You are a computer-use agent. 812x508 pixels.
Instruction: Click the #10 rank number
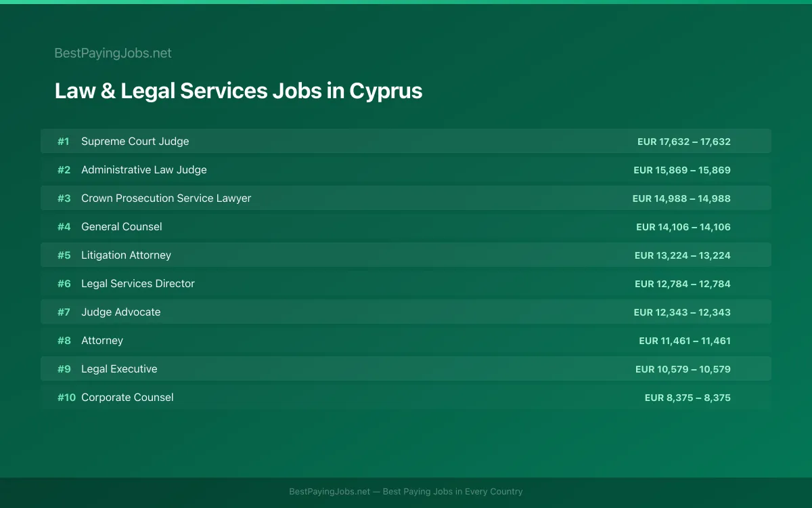(66, 398)
